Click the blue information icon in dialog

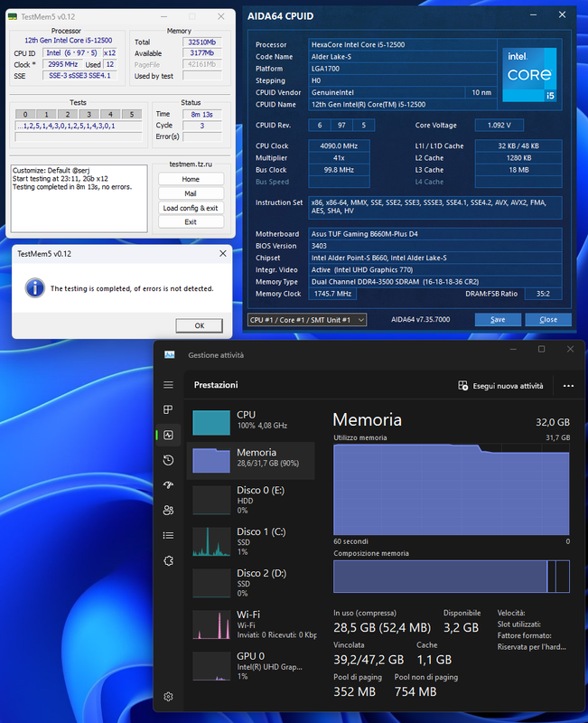point(35,288)
